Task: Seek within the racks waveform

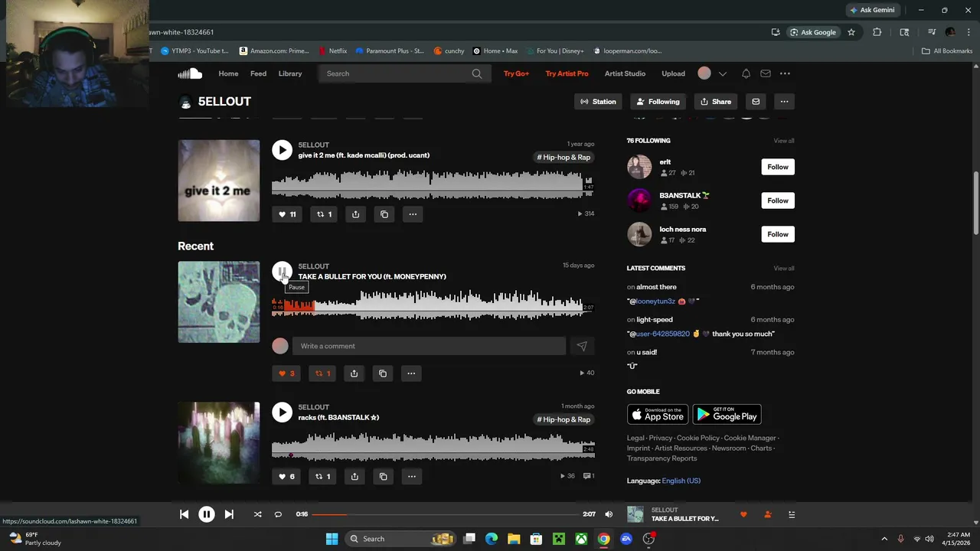Action: pyautogui.click(x=433, y=448)
